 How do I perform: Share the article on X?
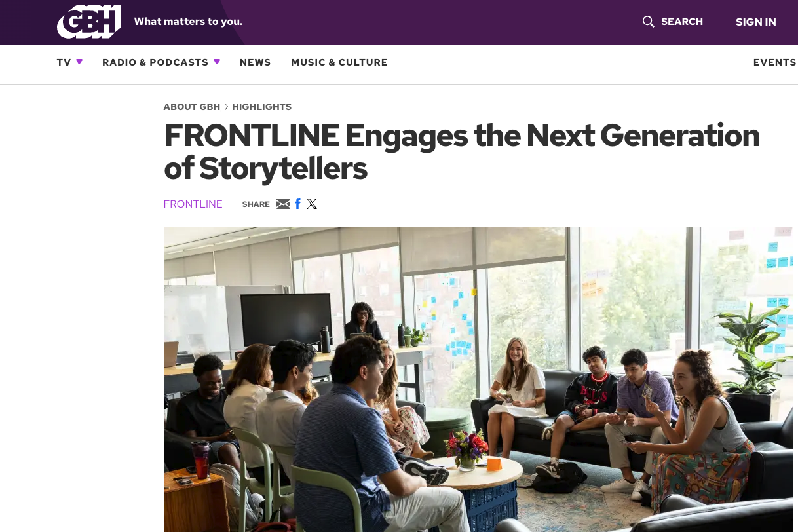[x=312, y=204]
